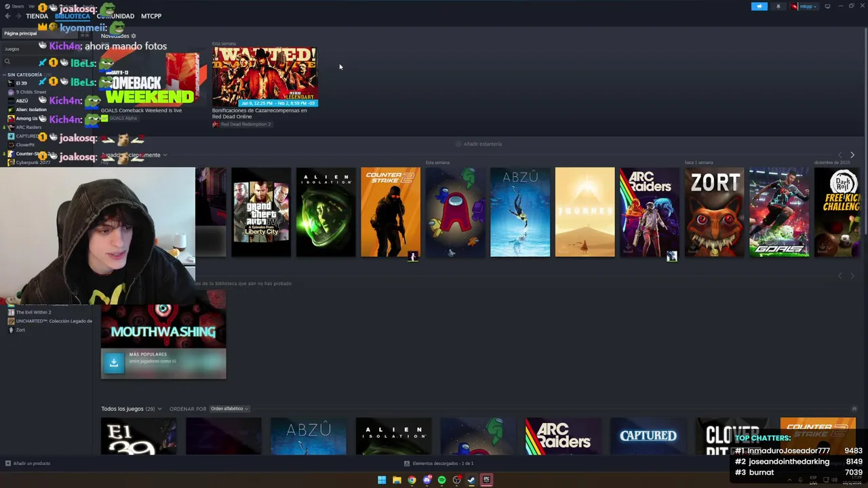The width and height of the screenshot is (868, 488).
Task: Open the GOALS cover in recent games
Action: 779,212
